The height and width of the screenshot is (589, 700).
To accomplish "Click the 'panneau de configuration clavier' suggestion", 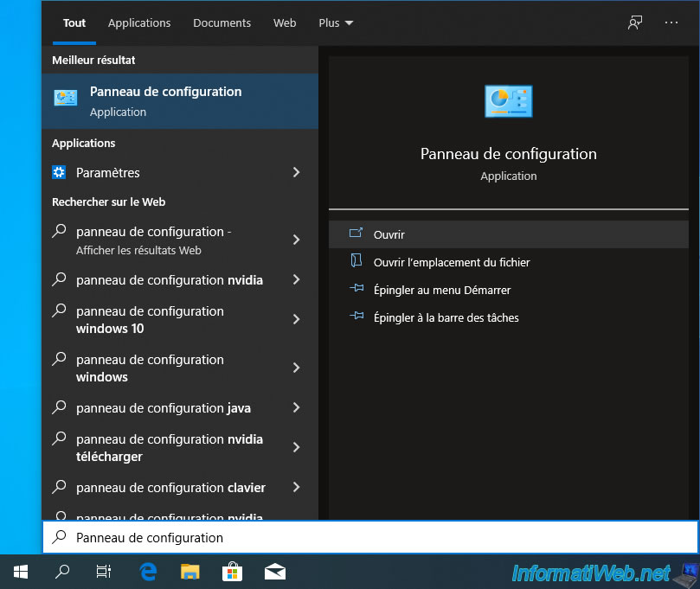I will point(180,487).
